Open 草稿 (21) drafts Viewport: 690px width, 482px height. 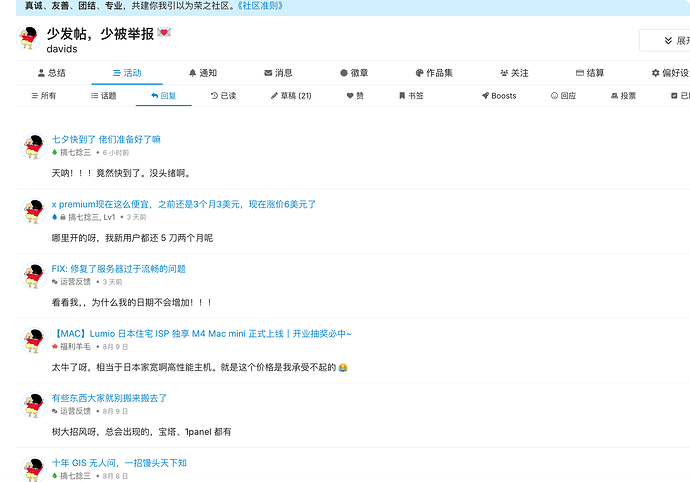(x=291, y=96)
